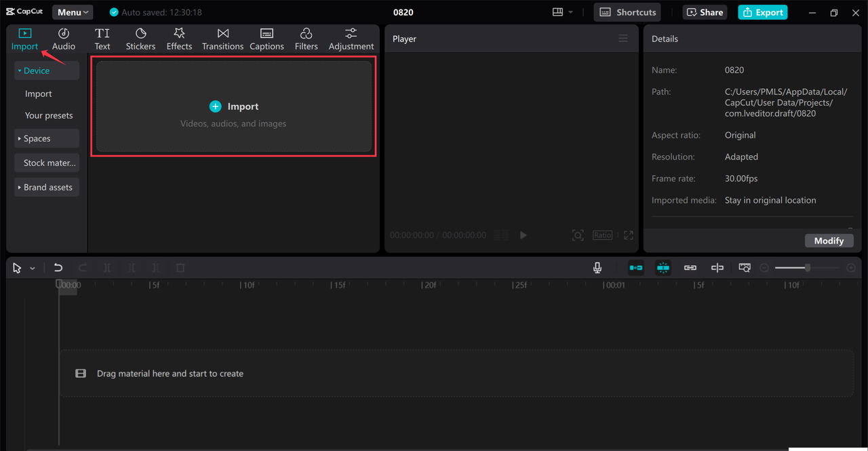The image size is (868, 451).
Task: Click the Share button
Action: [x=705, y=12]
